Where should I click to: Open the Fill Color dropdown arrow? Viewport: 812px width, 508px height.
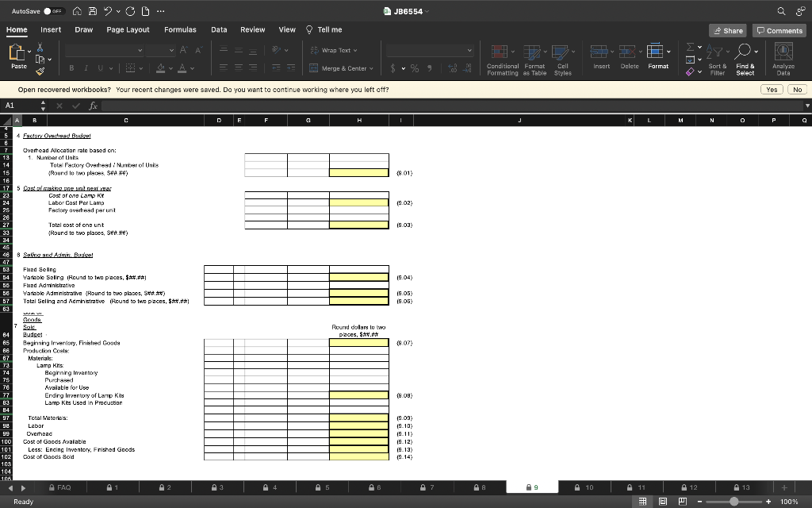click(x=171, y=68)
